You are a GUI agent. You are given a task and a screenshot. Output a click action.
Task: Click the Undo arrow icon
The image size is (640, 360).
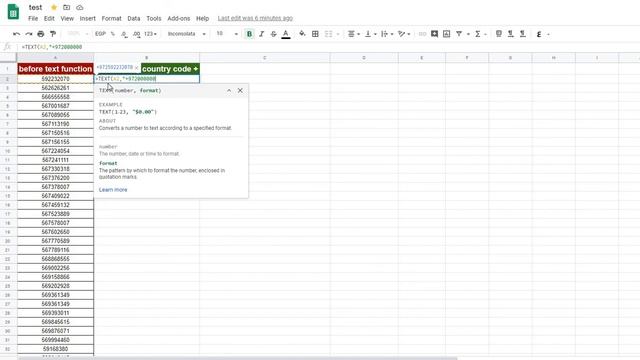(16, 34)
